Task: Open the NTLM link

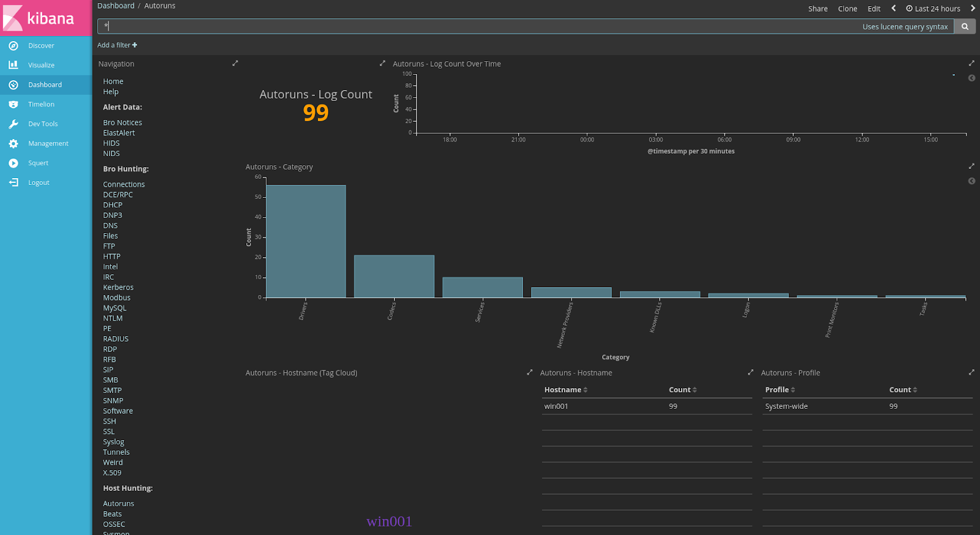Action: pos(113,318)
